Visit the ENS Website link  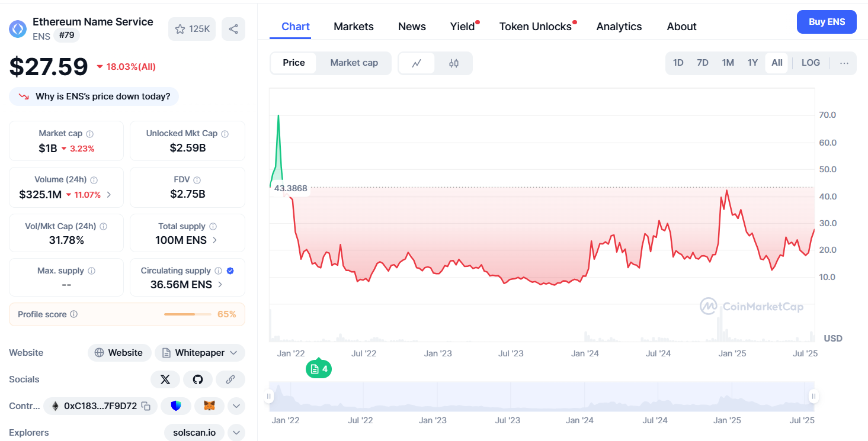[119, 353]
